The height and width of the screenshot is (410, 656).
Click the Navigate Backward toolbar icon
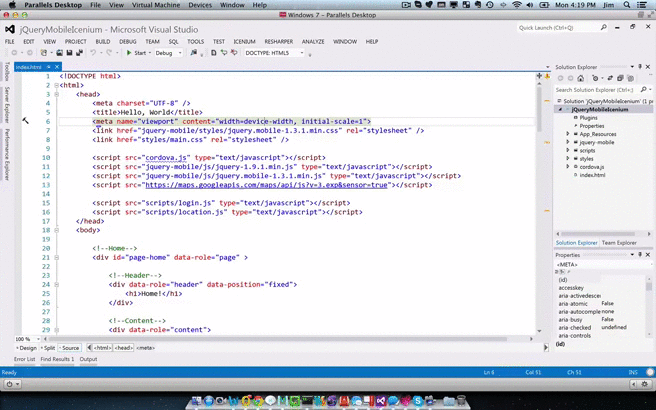tap(14, 53)
